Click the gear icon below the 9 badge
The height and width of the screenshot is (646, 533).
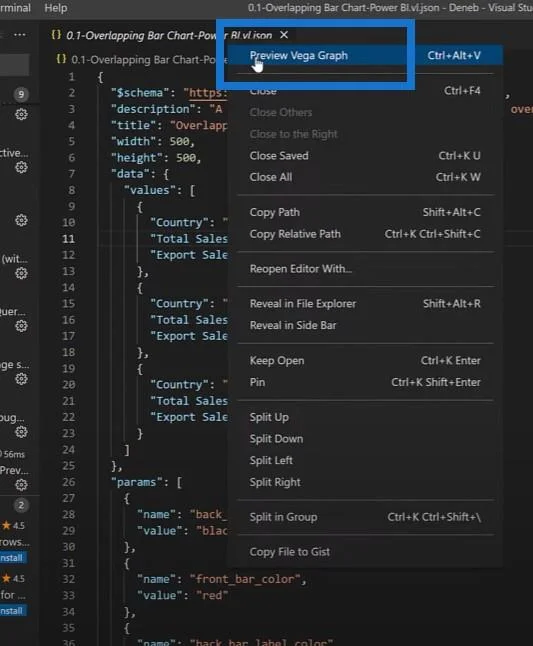coord(21,114)
